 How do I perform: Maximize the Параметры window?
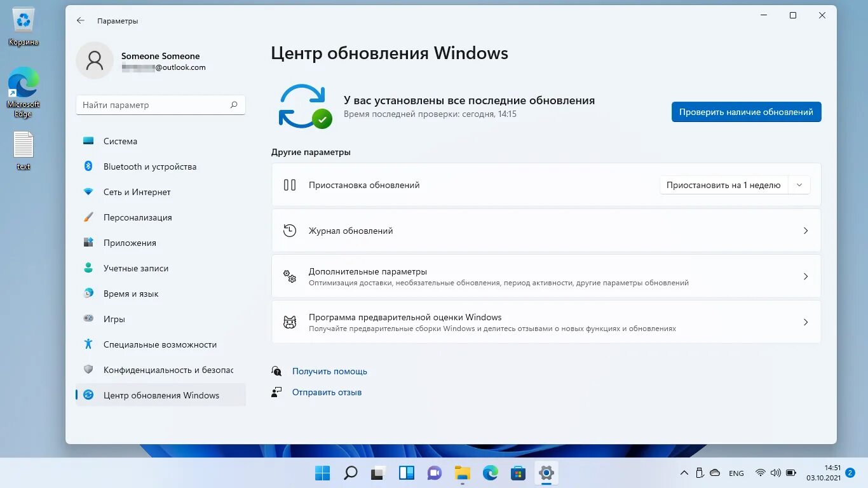[793, 16]
